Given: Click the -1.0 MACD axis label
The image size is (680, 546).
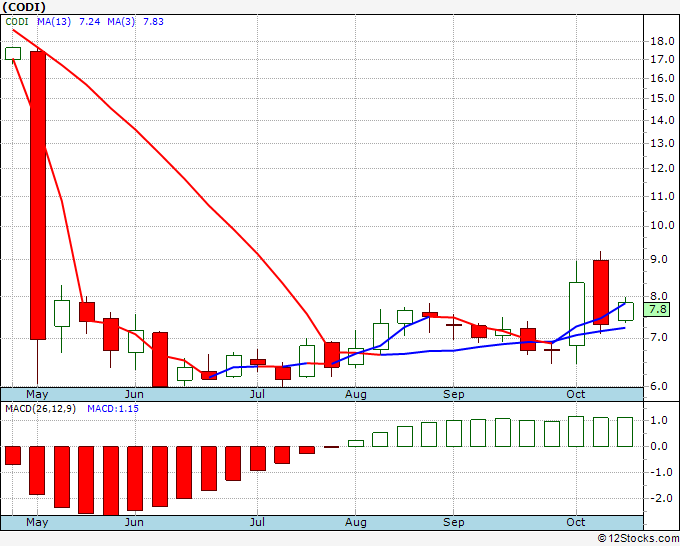Looking at the screenshot, I should pos(662,472).
